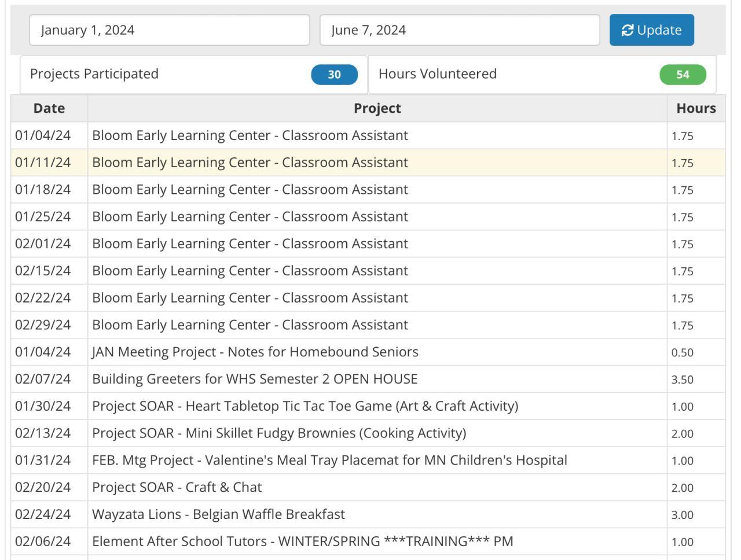Select the Projects Participated panel

point(168,74)
